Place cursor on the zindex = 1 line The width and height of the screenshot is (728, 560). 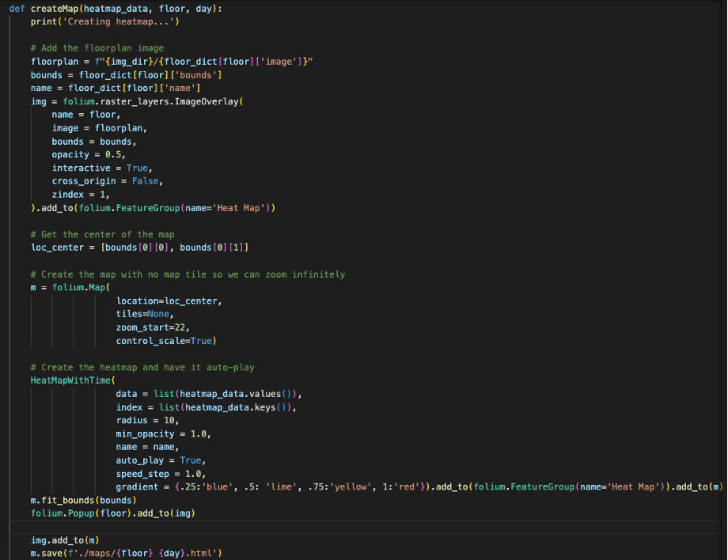click(x=81, y=195)
